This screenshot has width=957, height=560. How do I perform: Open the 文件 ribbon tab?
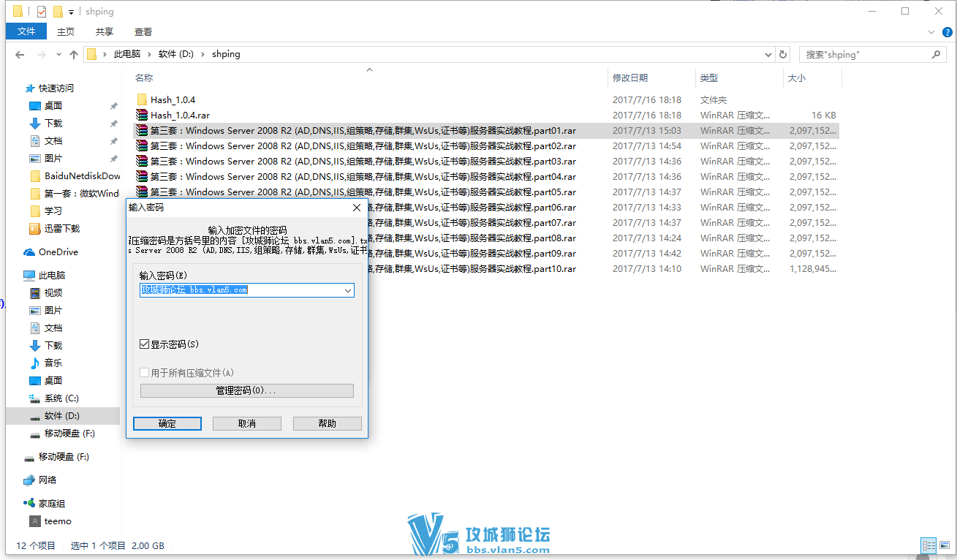[x=26, y=31]
